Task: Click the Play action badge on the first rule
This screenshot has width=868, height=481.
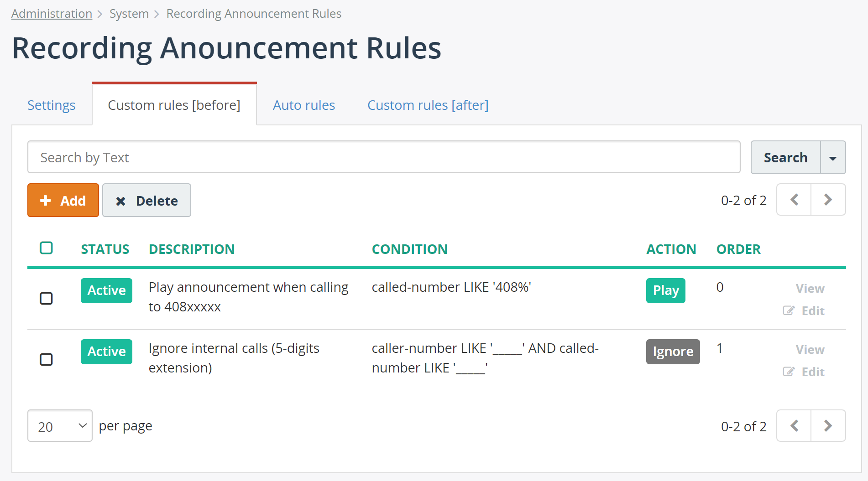Action: tap(665, 290)
